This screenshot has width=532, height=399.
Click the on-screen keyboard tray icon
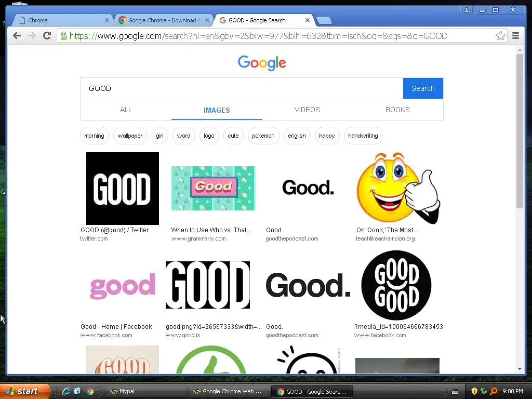[x=455, y=392]
